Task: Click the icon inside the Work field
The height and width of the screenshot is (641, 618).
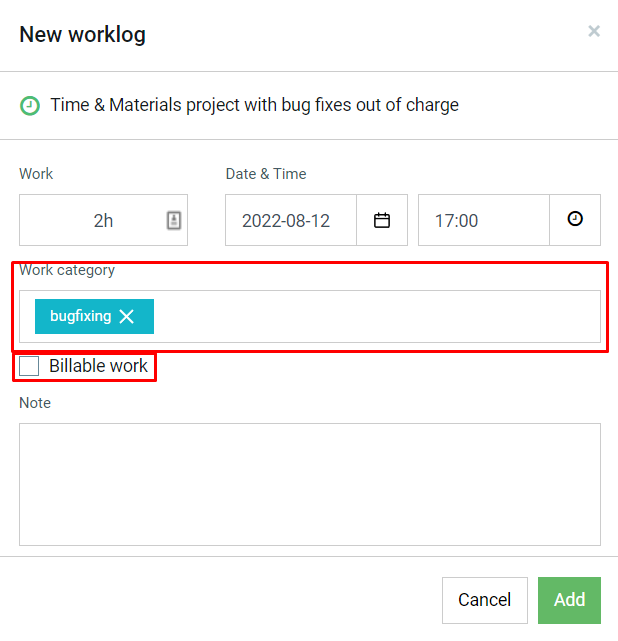Action: [174, 220]
